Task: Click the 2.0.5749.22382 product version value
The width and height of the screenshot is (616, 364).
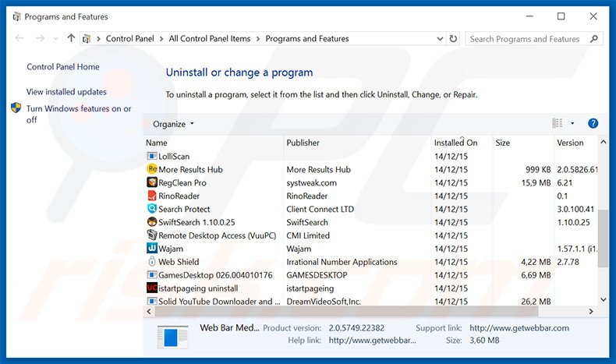Action: tap(356, 328)
